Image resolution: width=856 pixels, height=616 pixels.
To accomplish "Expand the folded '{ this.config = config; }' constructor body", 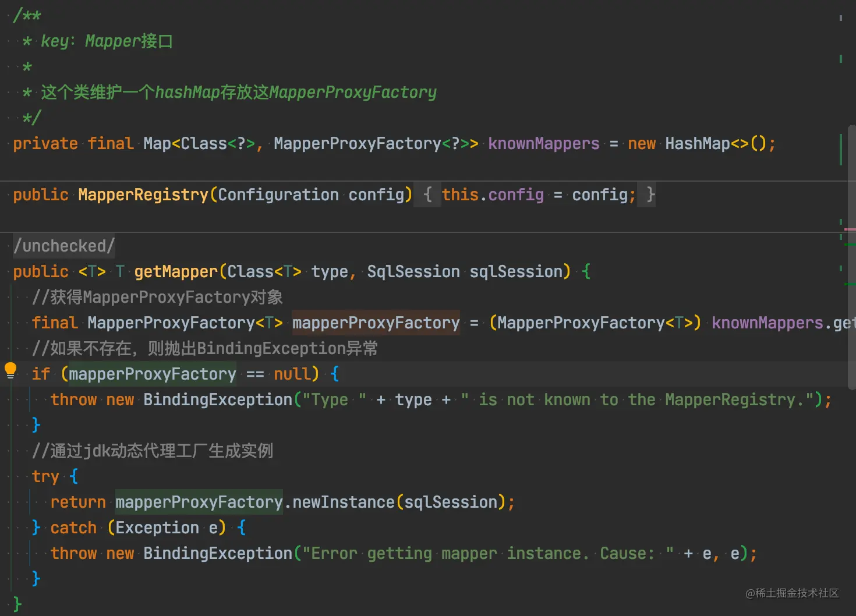I will (535, 194).
